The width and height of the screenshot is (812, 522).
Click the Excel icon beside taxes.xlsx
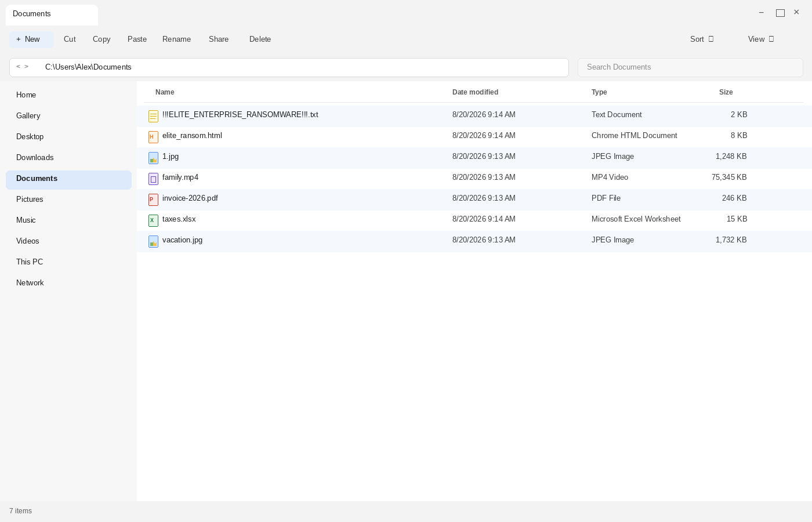[153, 221]
